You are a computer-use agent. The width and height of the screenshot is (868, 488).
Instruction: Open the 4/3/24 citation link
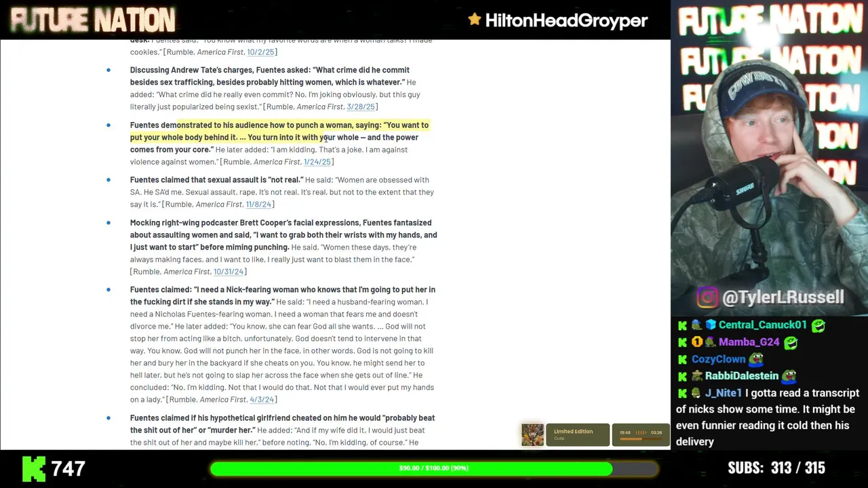(262, 400)
